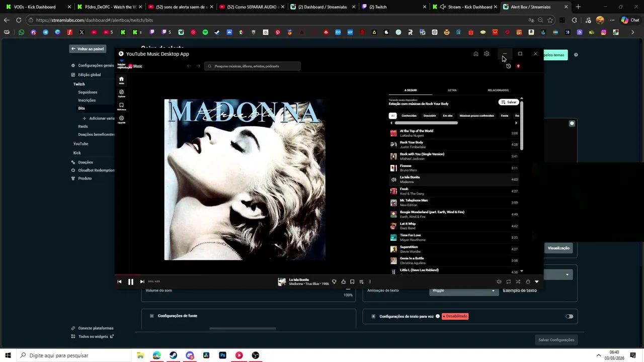Screen dimensions: 644x362
Task: Click the red icon next to history
Action: 518,66
